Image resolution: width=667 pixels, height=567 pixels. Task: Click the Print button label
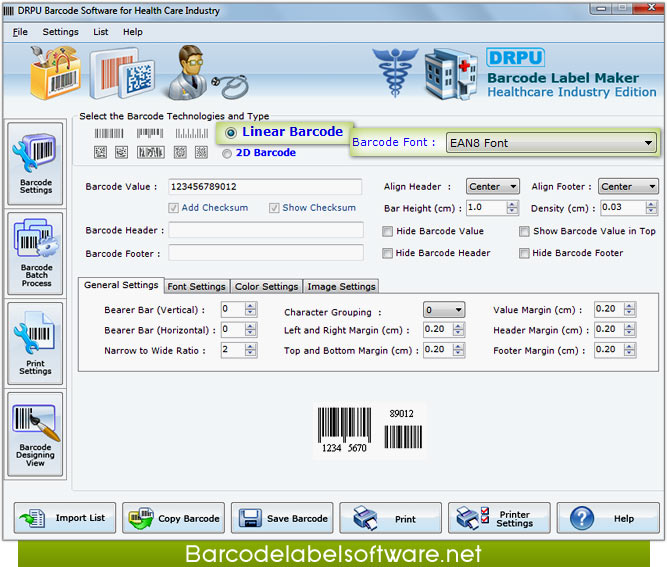pos(405,519)
